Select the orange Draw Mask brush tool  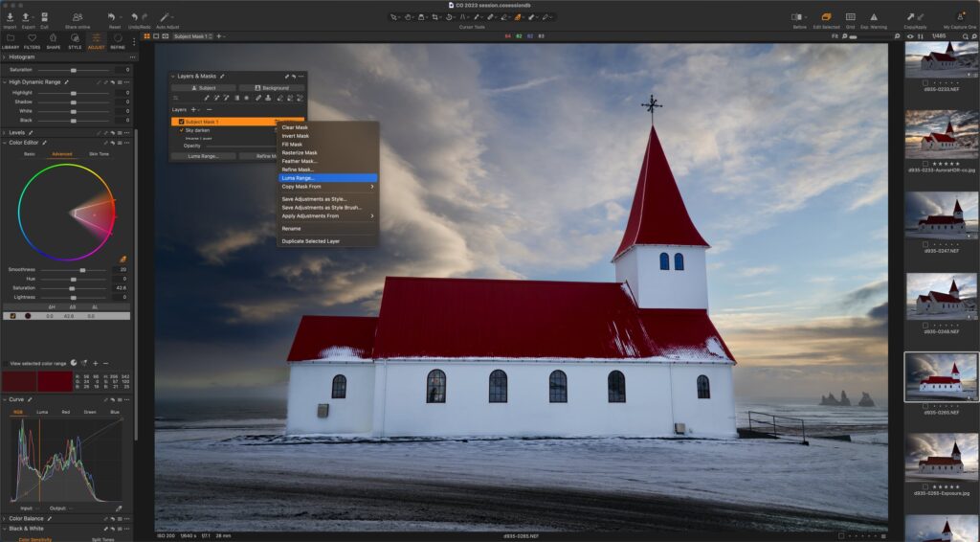(518, 17)
